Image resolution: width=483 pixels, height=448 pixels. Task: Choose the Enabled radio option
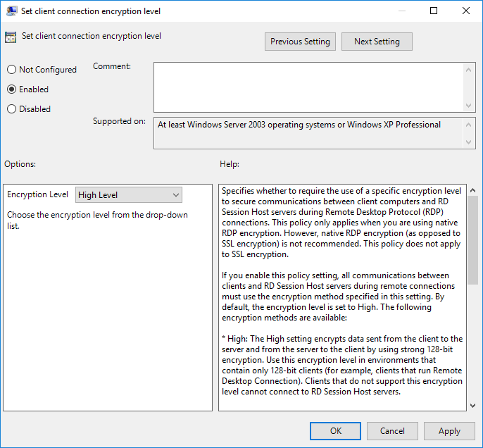pyautogui.click(x=11, y=89)
